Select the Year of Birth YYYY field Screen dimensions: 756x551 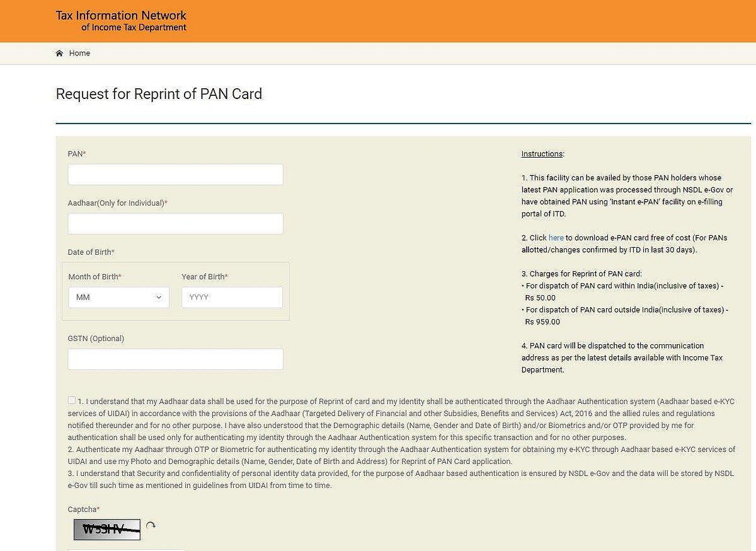(232, 298)
